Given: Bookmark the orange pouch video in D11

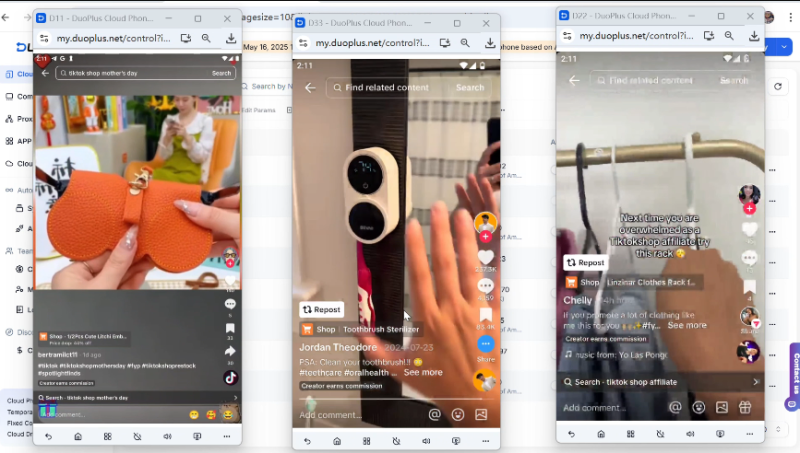Looking at the screenshot, I should coord(230,328).
